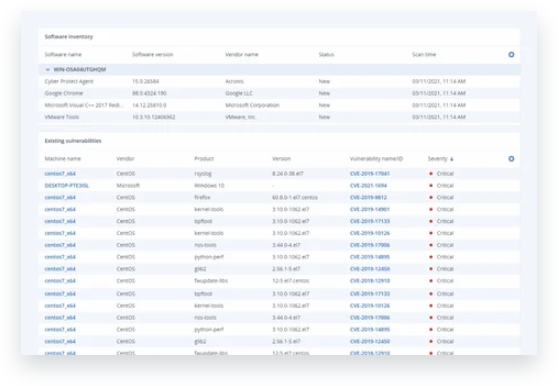Click the Software inventory panel title

coord(69,37)
